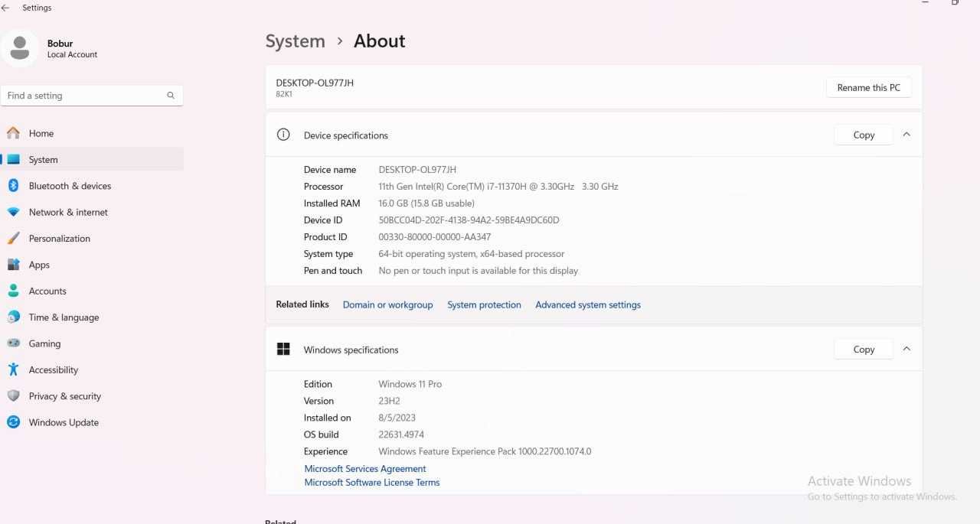The image size is (980, 524).
Task: Click the Privacy shield icon
Action: tap(13, 395)
